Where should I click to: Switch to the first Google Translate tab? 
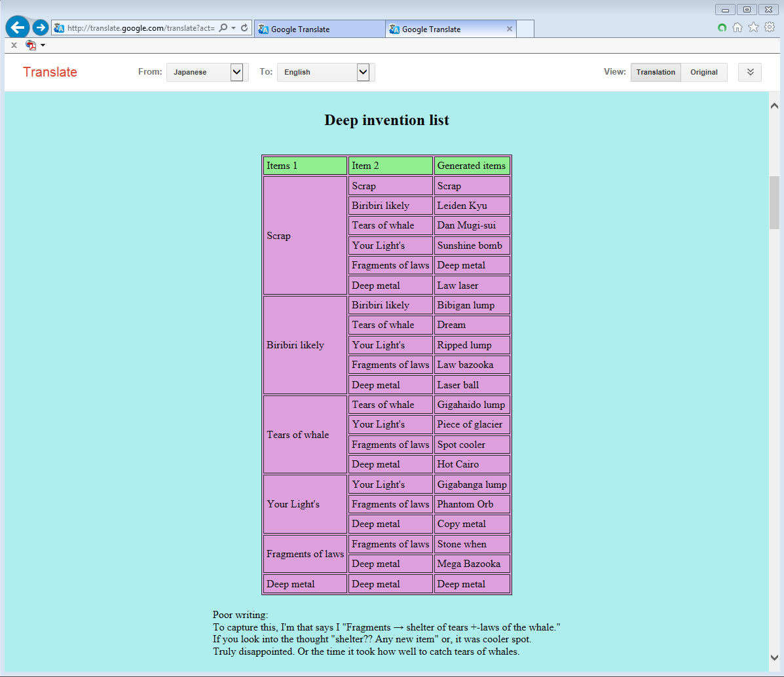[x=318, y=29]
